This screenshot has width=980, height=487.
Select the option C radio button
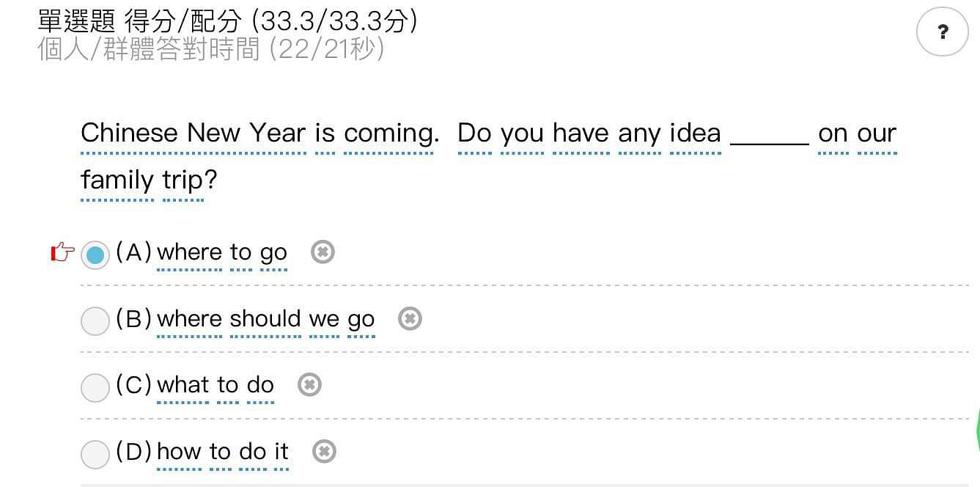click(95, 388)
